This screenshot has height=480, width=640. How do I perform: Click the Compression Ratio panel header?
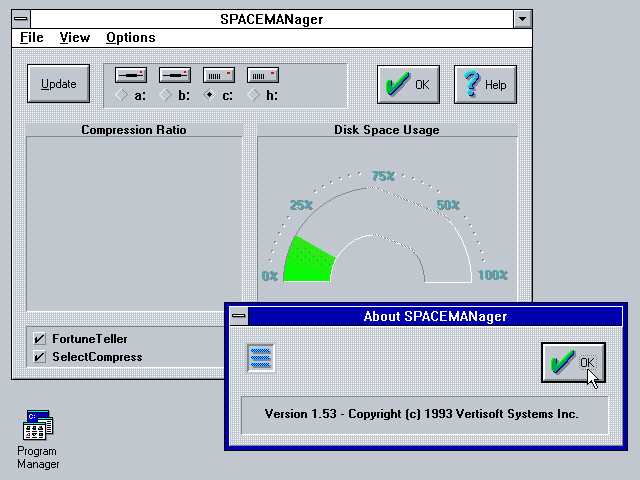pyautogui.click(x=134, y=130)
